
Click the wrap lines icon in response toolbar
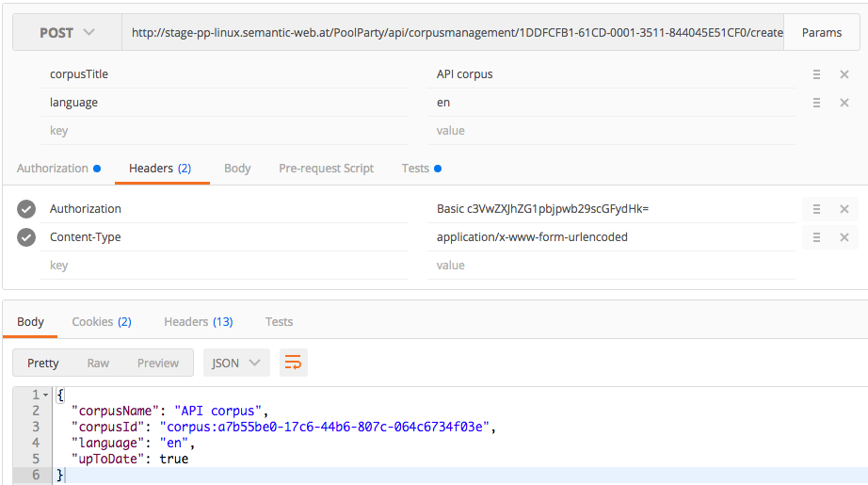(294, 363)
